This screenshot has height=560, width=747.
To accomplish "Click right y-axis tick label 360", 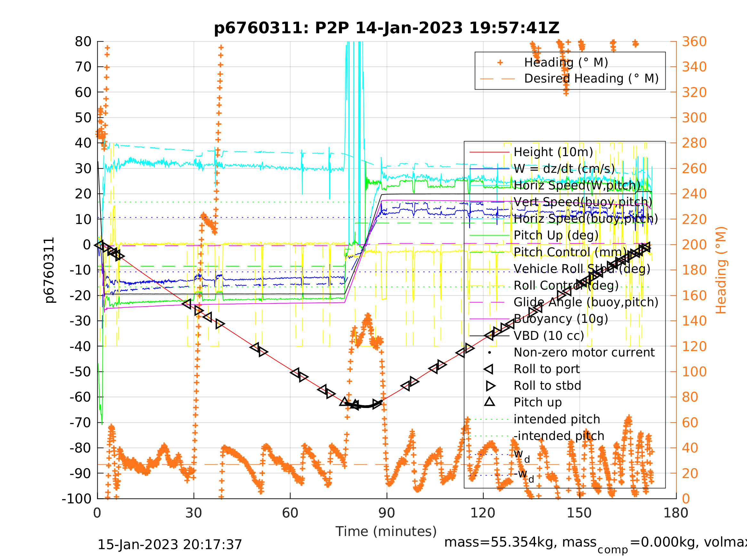I will point(694,42).
